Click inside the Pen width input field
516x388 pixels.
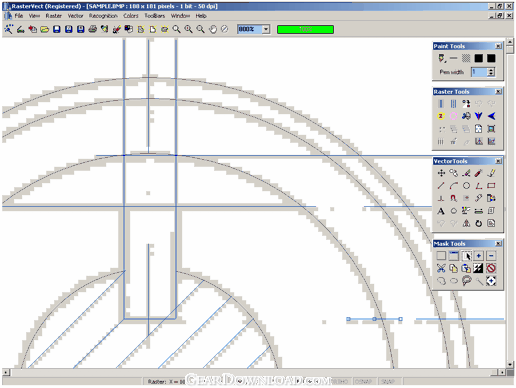click(479, 72)
